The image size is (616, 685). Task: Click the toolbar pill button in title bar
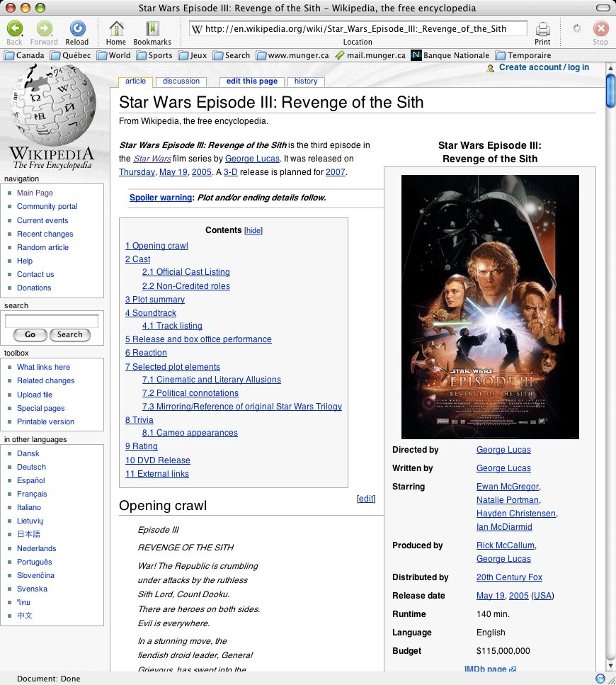(603, 8)
